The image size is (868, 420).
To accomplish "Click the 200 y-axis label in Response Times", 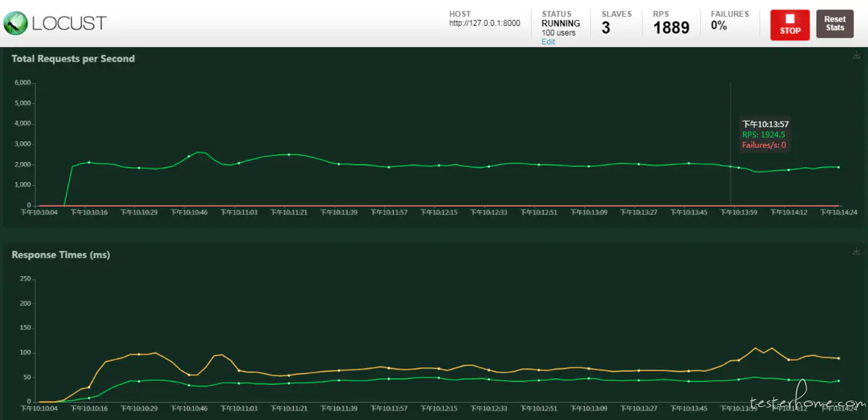I will 25,303.
